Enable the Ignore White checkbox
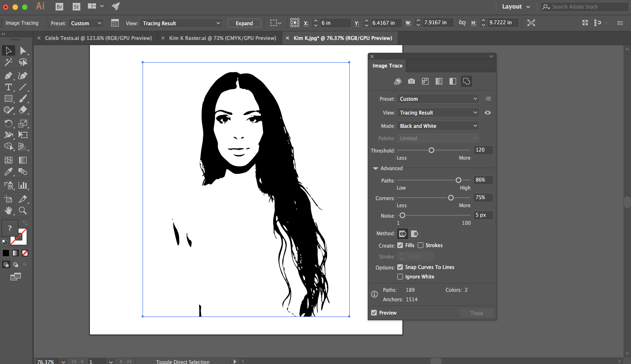Image resolution: width=631 pixels, height=364 pixels. point(401,277)
